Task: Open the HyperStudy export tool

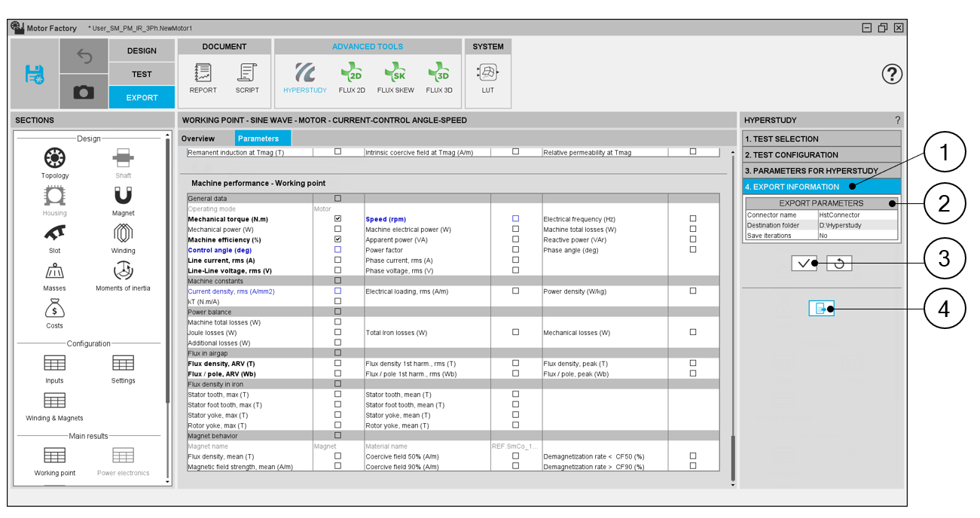Action: pyautogui.click(x=305, y=77)
